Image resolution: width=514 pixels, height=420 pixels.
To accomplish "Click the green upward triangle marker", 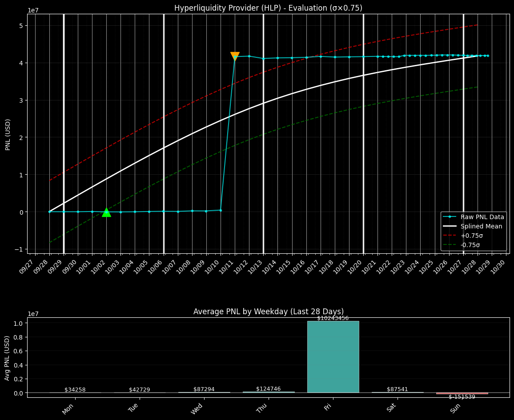I will [x=106, y=212].
